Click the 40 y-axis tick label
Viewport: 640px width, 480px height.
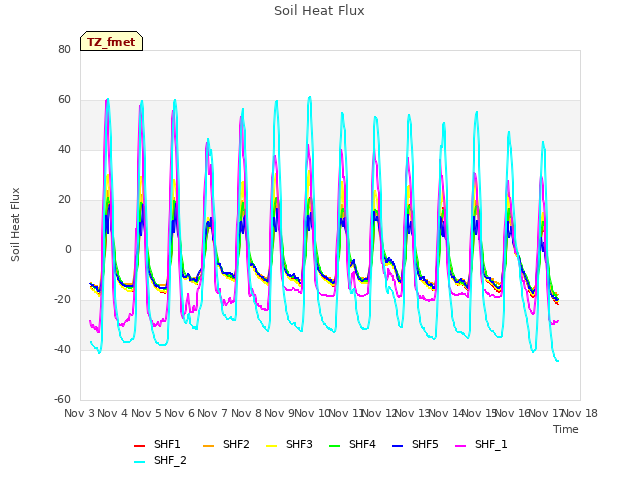64,149
